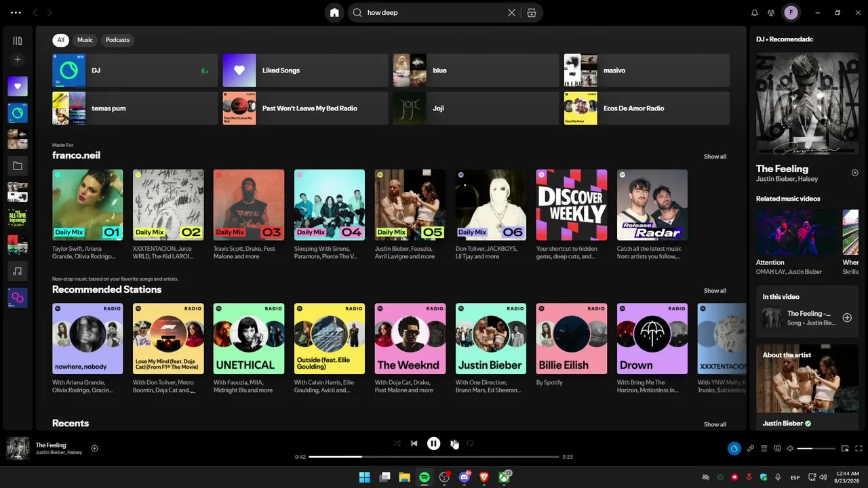Open Daily Mix 01 cover
868x488 pixels.
(87, 205)
